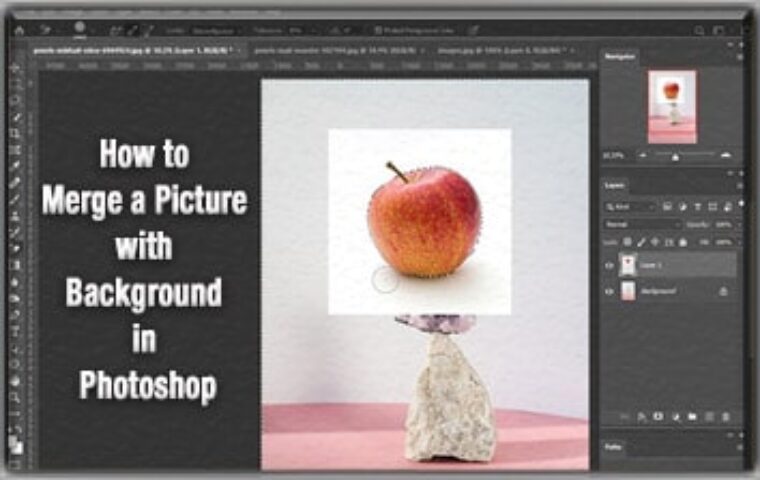760x480 pixels.
Task: Toggle Protect Foreground Color checkbox
Action: point(379,31)
